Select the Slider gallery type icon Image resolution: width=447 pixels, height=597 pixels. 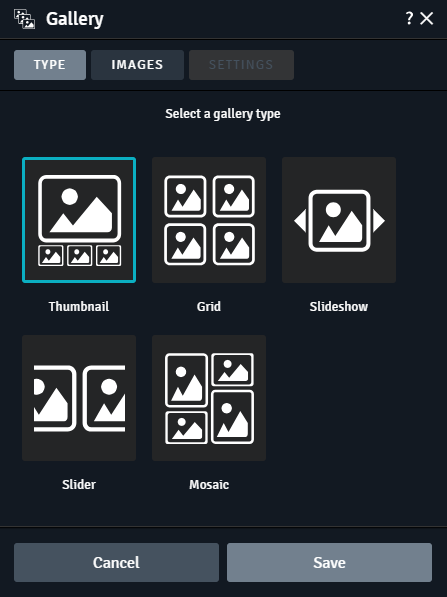coord(79,398)
